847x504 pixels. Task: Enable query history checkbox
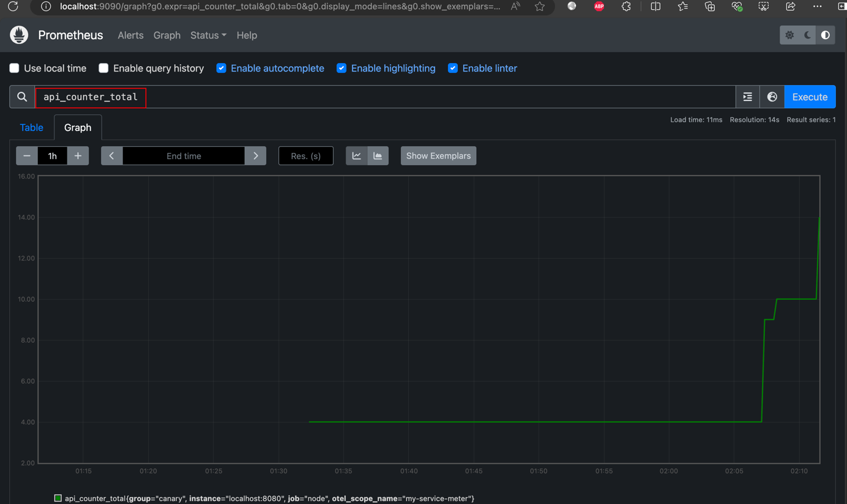coord(103,68)
